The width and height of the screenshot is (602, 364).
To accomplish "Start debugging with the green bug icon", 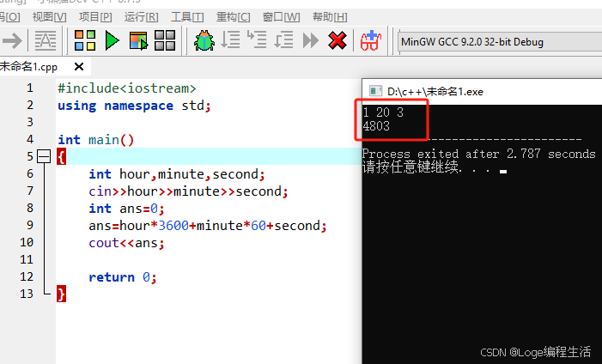I will click(x=204, y=40).
